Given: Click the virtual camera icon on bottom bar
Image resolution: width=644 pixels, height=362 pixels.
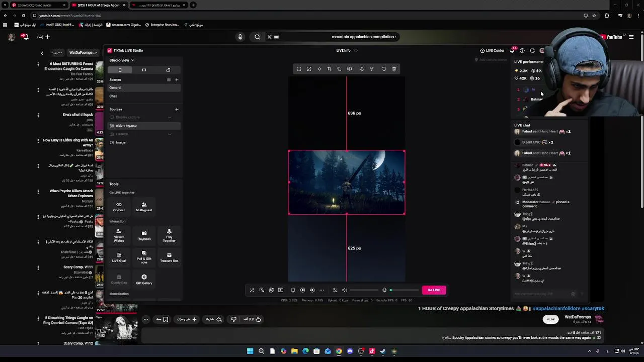Looking at the screenshot, I should (x=293, y=290).
